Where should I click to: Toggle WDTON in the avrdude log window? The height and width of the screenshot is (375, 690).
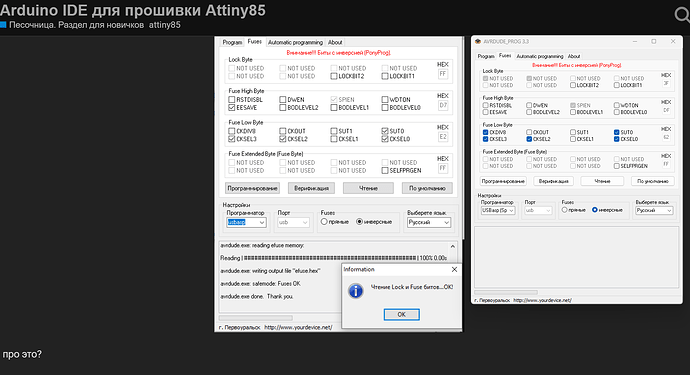click(385, 99)
